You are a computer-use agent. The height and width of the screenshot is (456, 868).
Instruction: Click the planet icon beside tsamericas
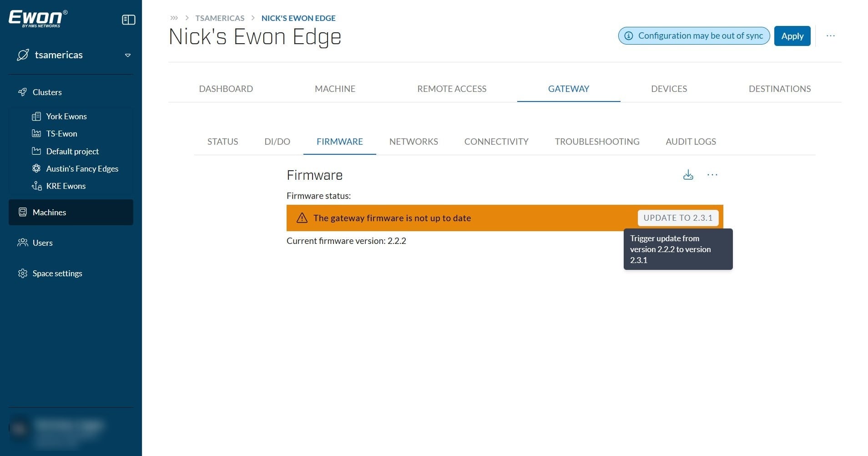[x=23, y=55]
